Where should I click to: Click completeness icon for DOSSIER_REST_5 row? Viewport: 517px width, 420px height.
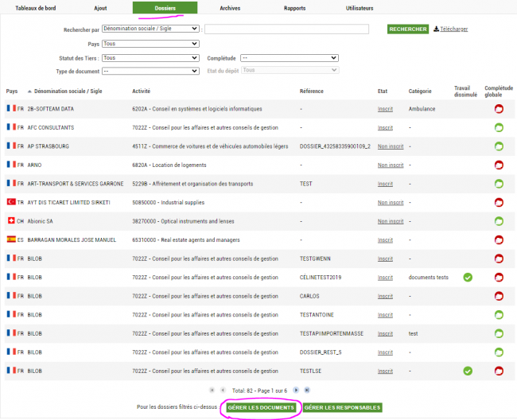click(x=499, y=352)
